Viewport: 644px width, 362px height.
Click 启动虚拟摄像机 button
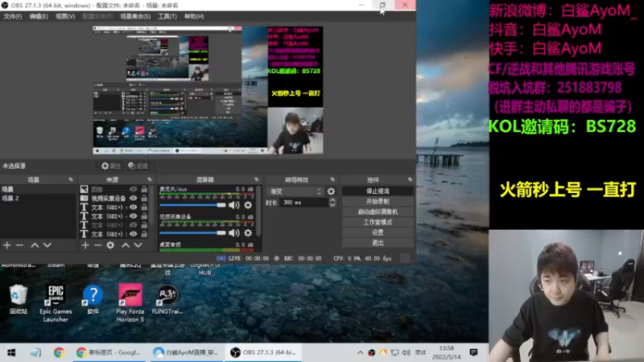click(378, 212)
